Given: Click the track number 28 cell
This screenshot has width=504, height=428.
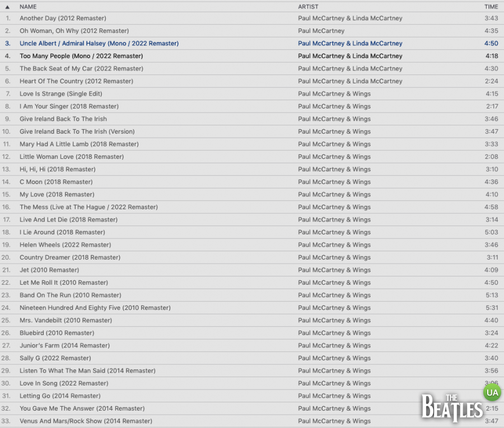Looking at the screenshot, I should click(6, 358).
